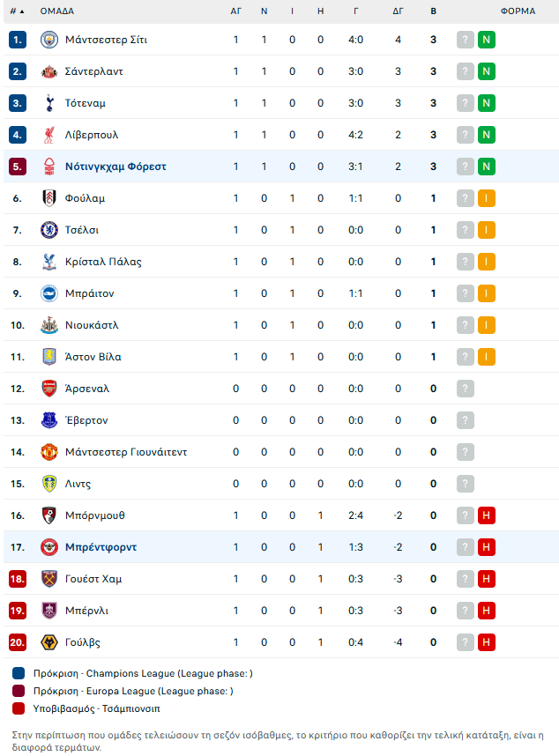The width and height of the screenshot is (559, 756).
Task: Open the Νότιγχαμ Φόρεστ team link
Action: [116, 167]
